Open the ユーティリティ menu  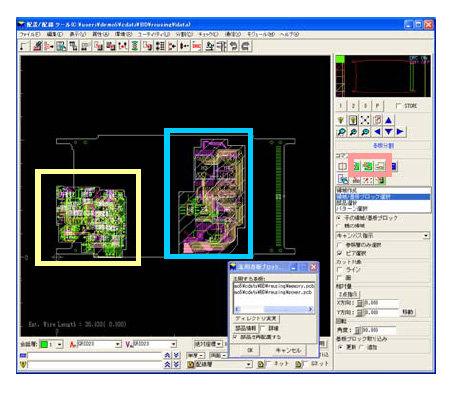click(154, 34)
